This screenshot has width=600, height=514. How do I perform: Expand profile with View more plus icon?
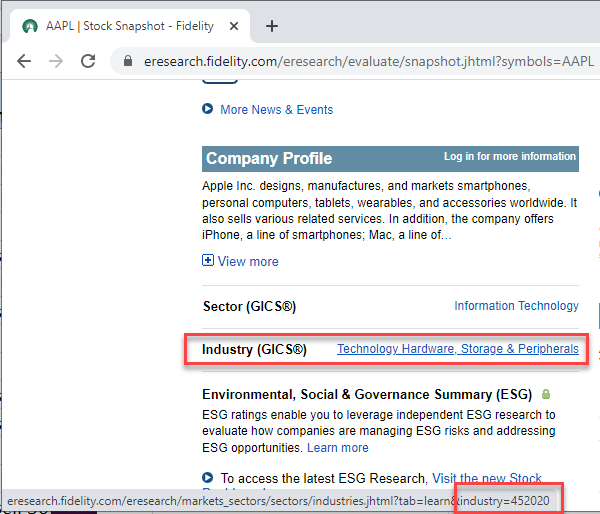[208, 260]
